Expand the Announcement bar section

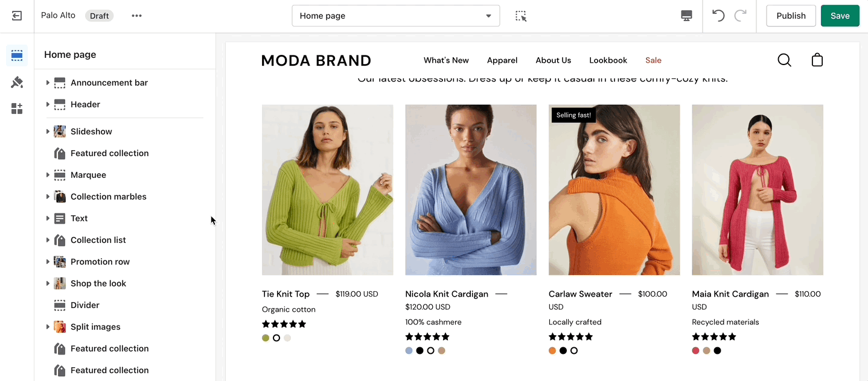tap(48, 83)
